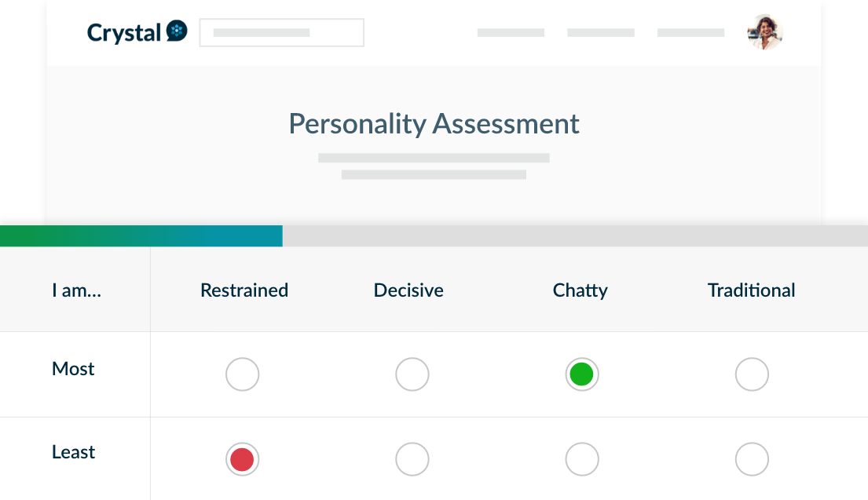
Task: Select Most for Restrained
Action: point(243,374)
